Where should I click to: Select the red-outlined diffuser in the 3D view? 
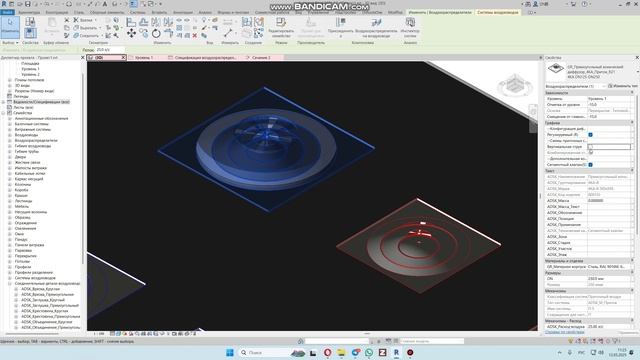[x=419, y=245]
